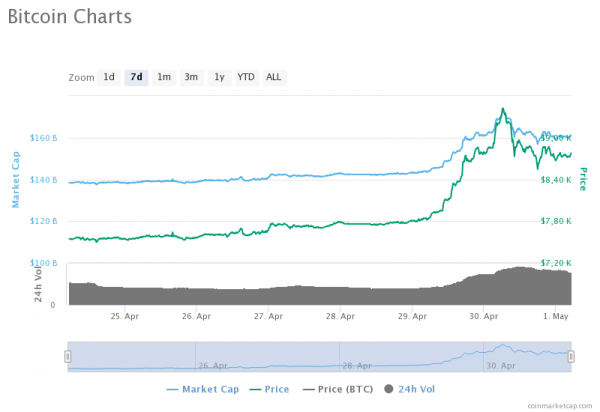600x412 pixels.
Task: Click the 1. May x-axis label
Action: point(556,316)
